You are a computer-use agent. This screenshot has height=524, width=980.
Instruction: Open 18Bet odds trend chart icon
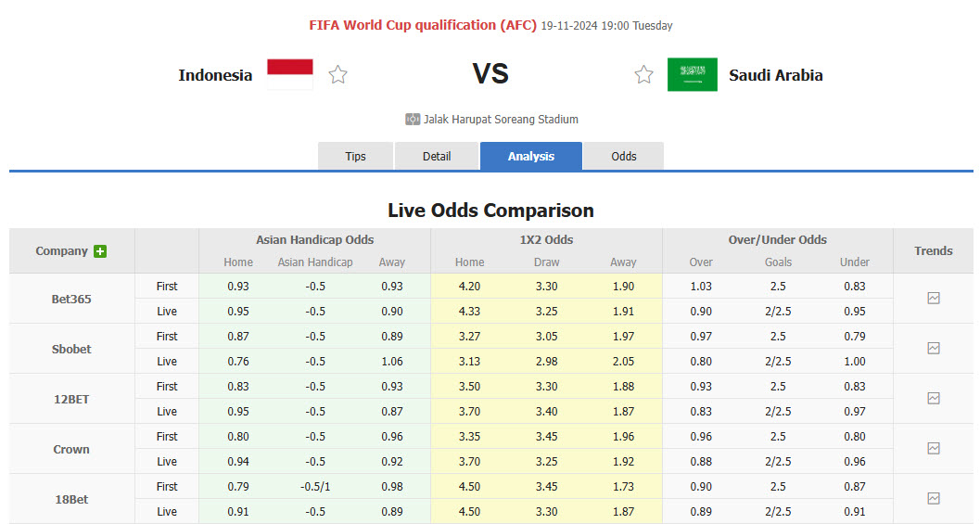[x=933, y=499]
